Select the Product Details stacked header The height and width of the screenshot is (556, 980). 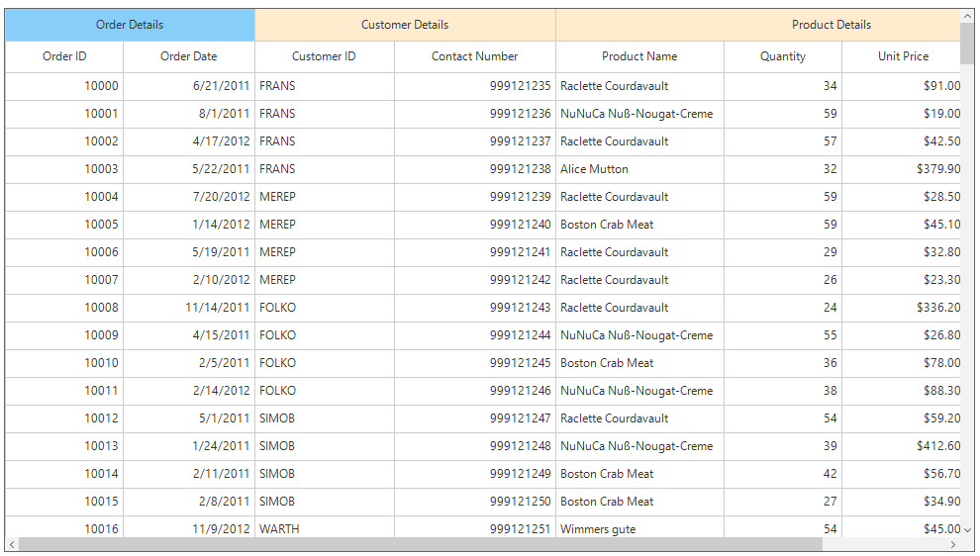pyautogui.click(x=758, y=25)
